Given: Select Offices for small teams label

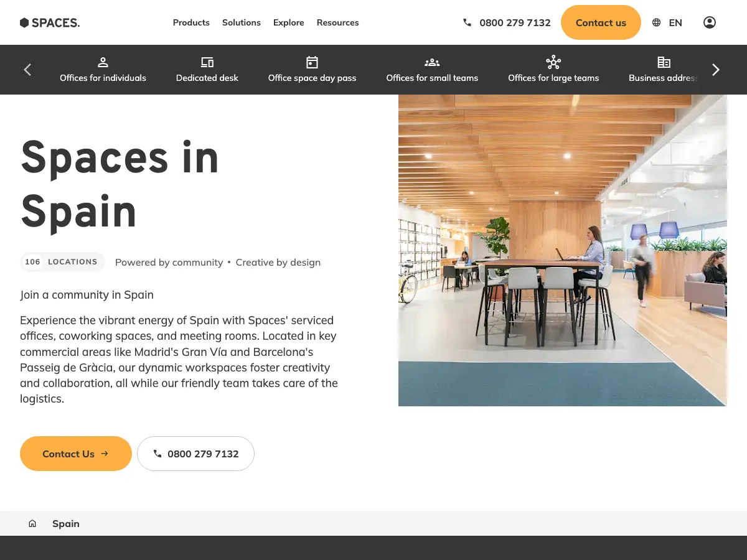Looking at the screenshot, I should point(432,78).
